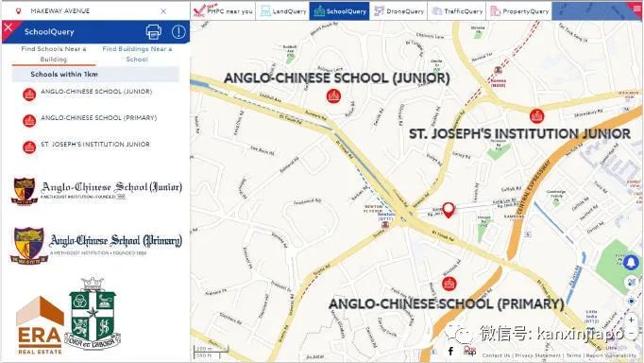This screenshot has width=644, height=363.
Task: Click the print icon in SchoolQuery header
Action: [x=154, y=32]
